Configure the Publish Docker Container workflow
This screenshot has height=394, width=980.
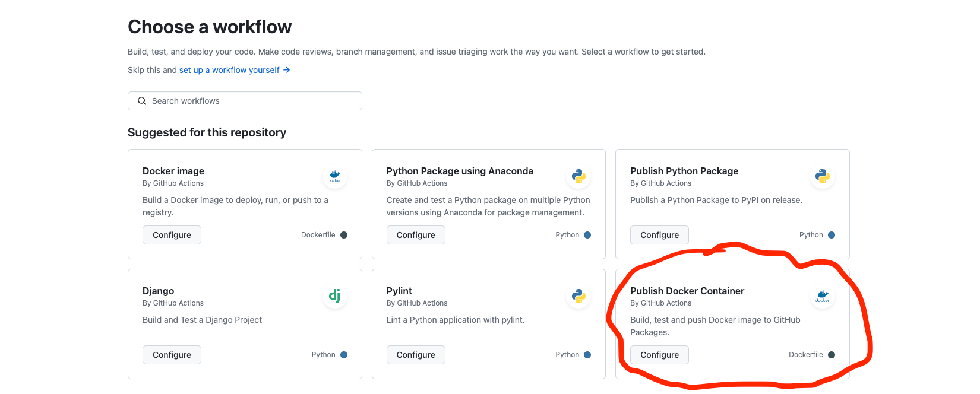click(659, 354)
